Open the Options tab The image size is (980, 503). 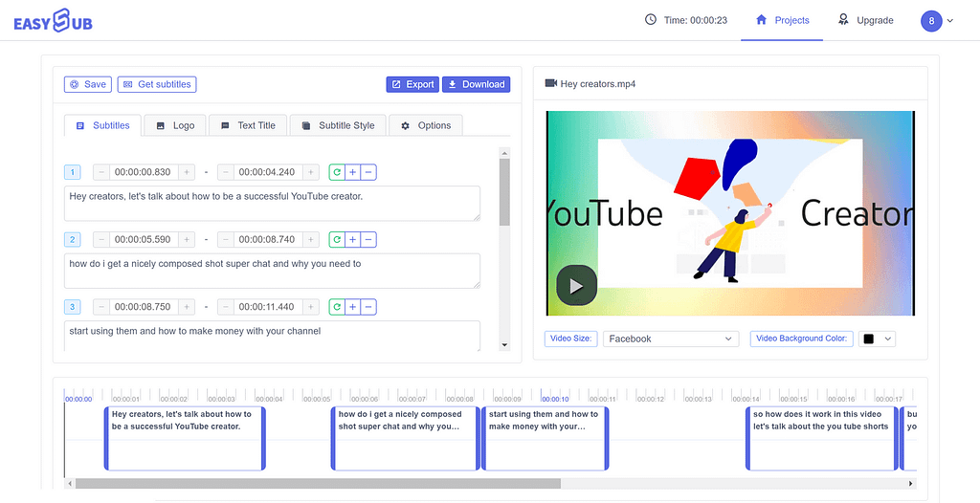coord(426,125)
